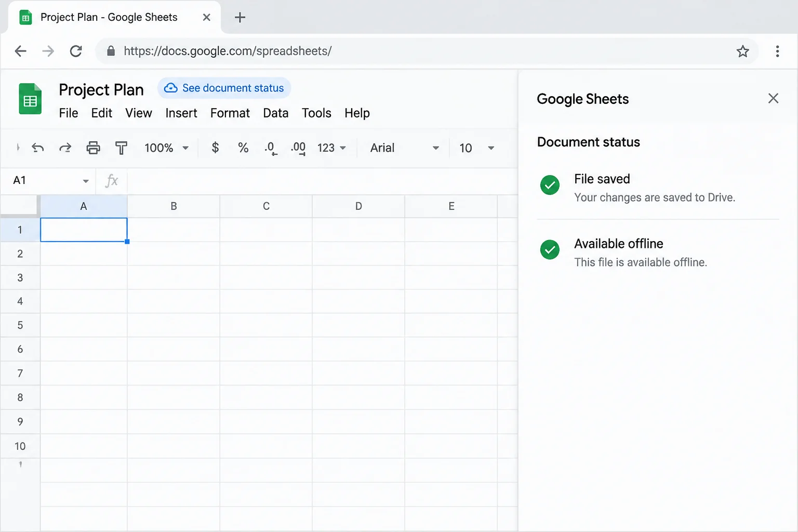The image size is (798, 532).
Task: Click the select-all corner of the grid
Action: click(x=20, y=206)
